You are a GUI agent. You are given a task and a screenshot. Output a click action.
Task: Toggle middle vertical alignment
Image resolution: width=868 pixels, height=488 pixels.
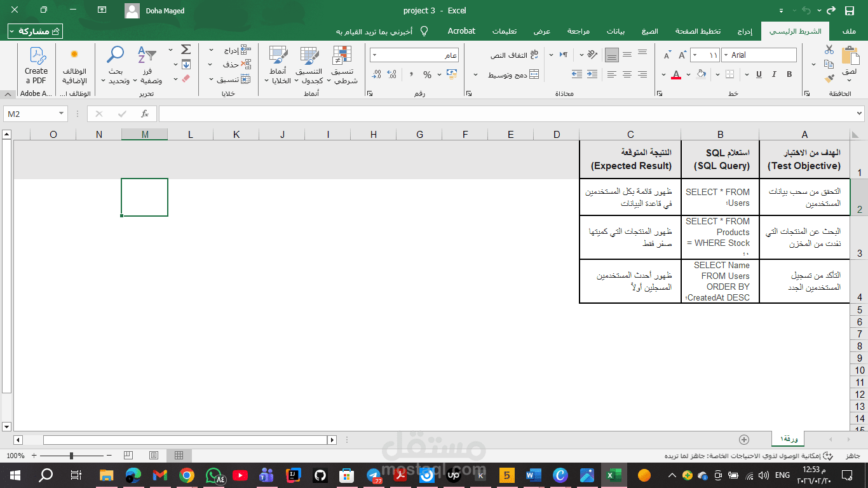click(x=627, y=55)
